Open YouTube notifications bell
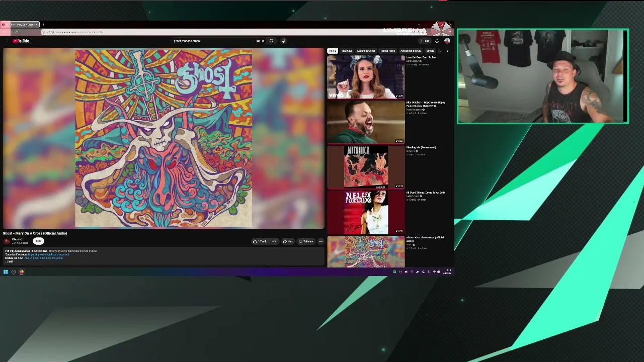 (437, 41)
